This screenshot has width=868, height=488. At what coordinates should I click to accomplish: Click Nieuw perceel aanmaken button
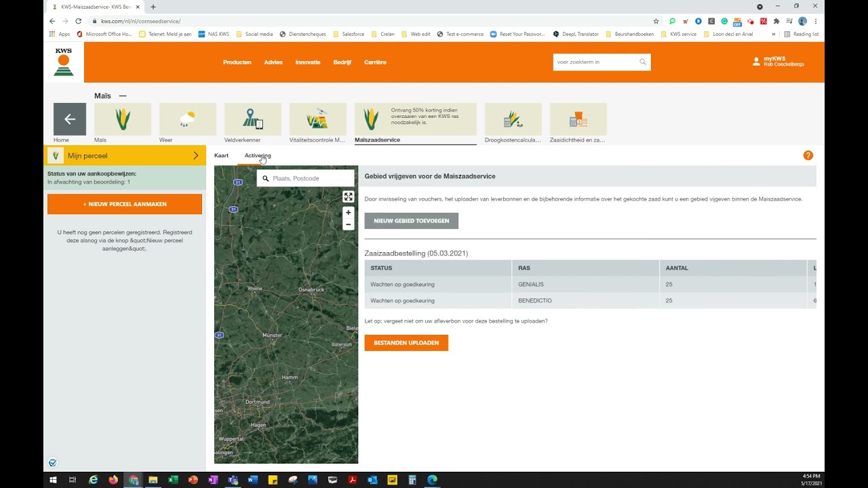(x=125, y=204)
